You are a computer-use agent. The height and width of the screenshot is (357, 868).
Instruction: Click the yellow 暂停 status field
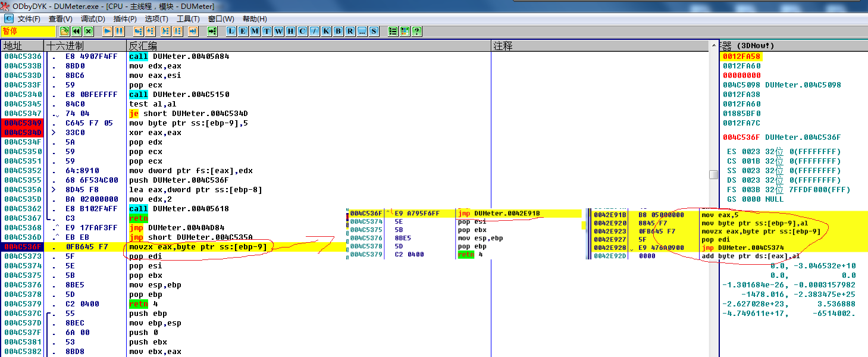(x=29, y=31)
